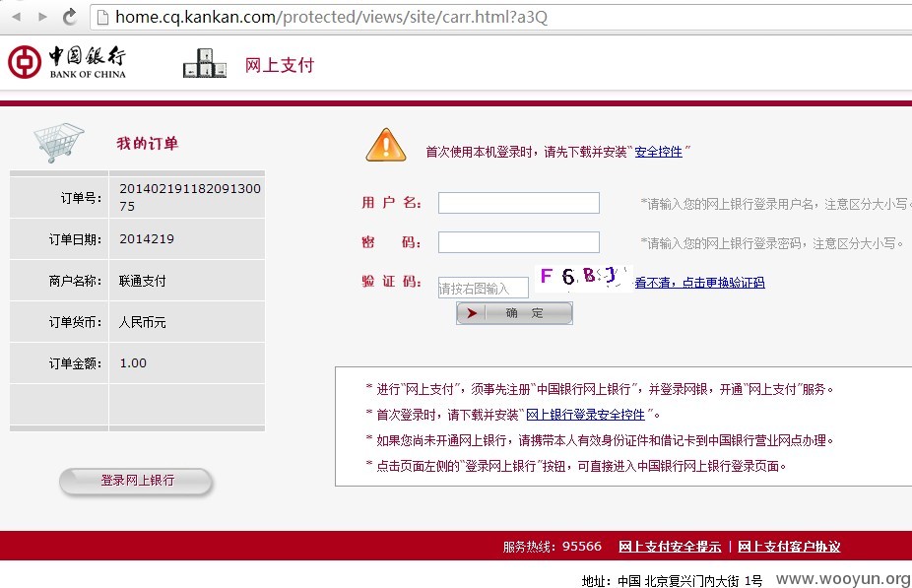Screen dimensions: 912x588
Task: Click the first note about registering 网上支付
Action: point(600,390)
